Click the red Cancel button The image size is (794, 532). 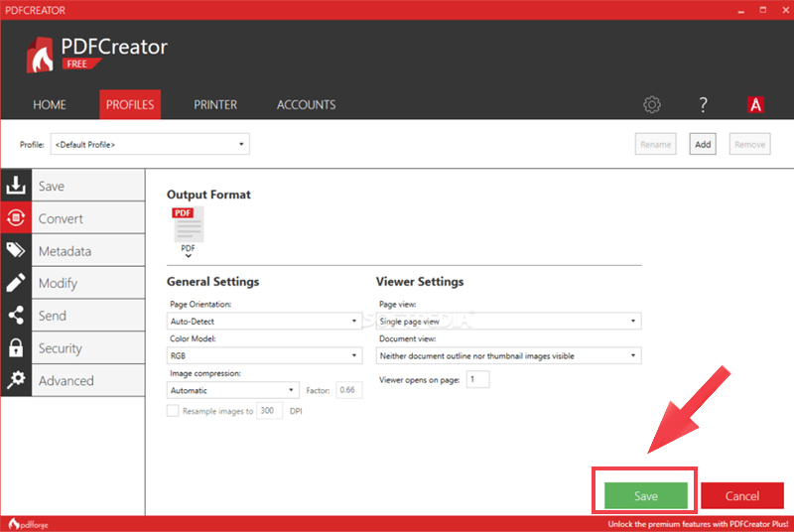tap(742, 495)
